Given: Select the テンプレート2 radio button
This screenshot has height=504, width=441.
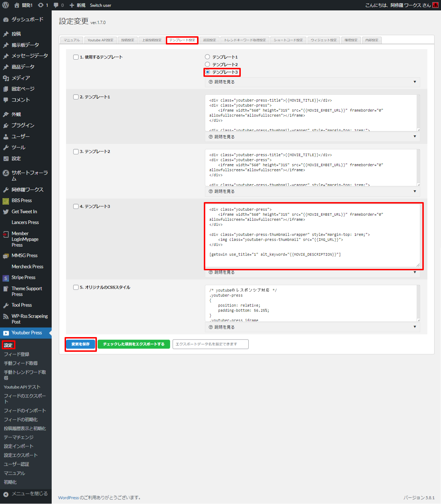Looking at the screenshot, I should [x=207, y=64].
